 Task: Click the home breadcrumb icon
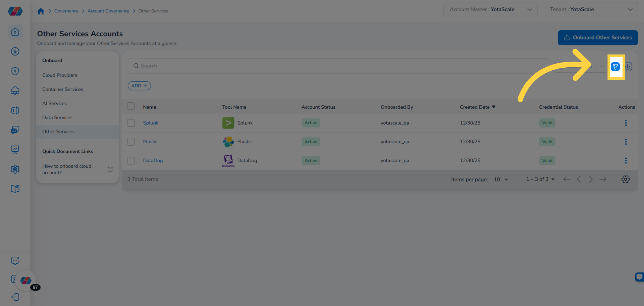point(41,11)
